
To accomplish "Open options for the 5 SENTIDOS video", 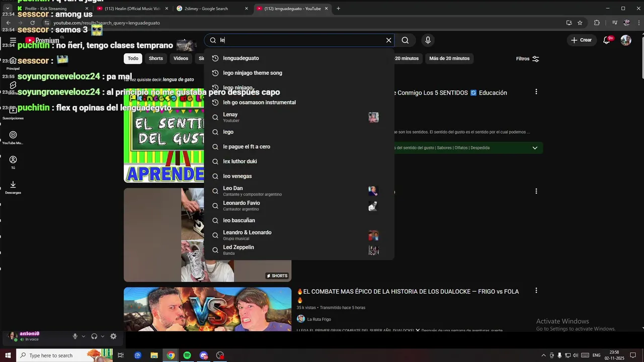I will click(x=536, y=92).
